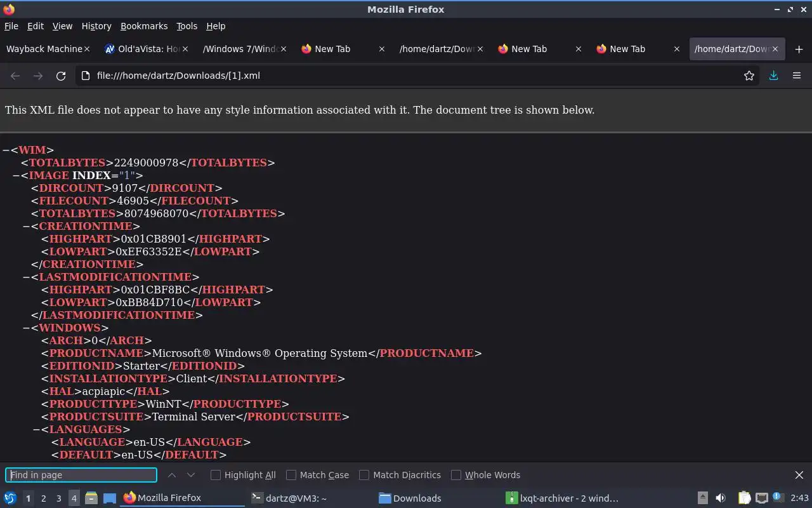812x508 pixels.
Task: Open the View menu
Action: click(62, 26)
